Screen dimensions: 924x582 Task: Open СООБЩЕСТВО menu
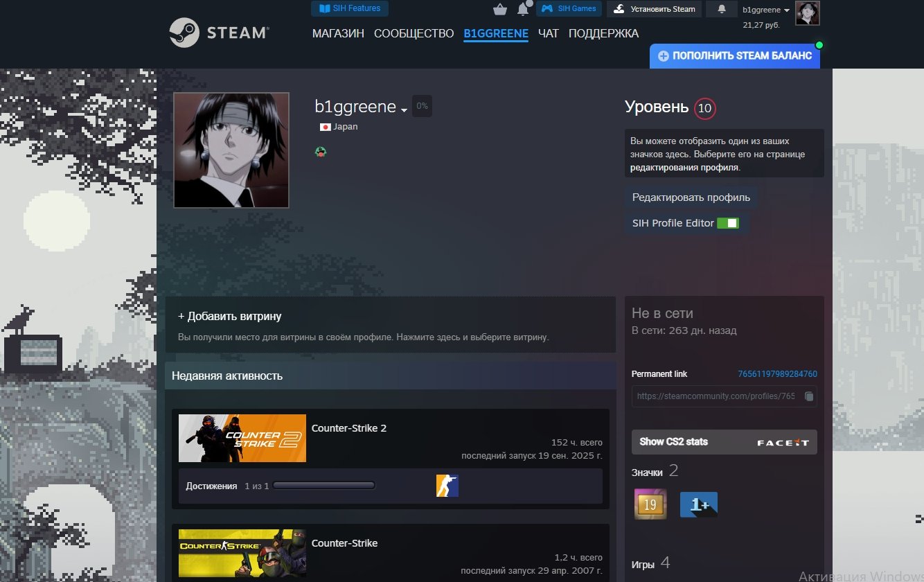click(414, 33)
